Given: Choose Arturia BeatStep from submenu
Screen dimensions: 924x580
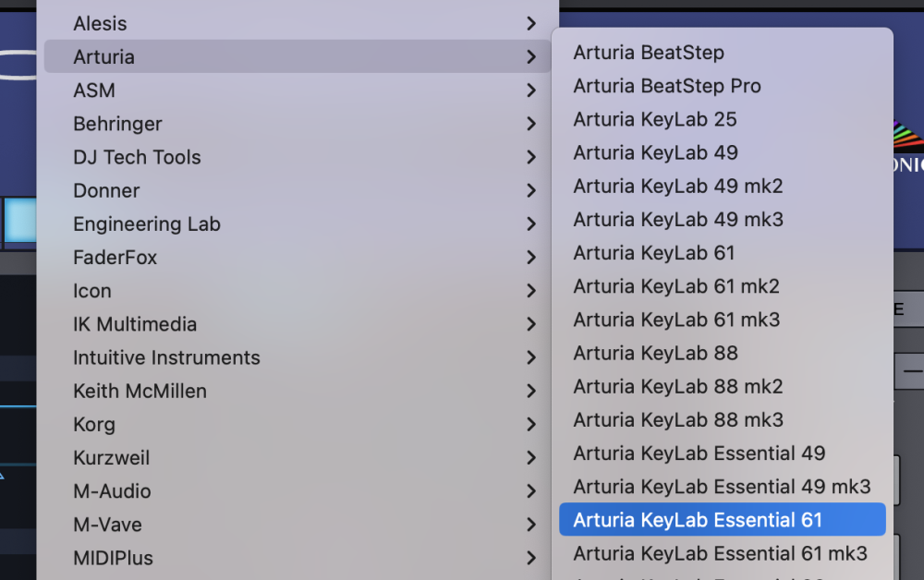Looking at the screenshot, I should coord(649,53).
